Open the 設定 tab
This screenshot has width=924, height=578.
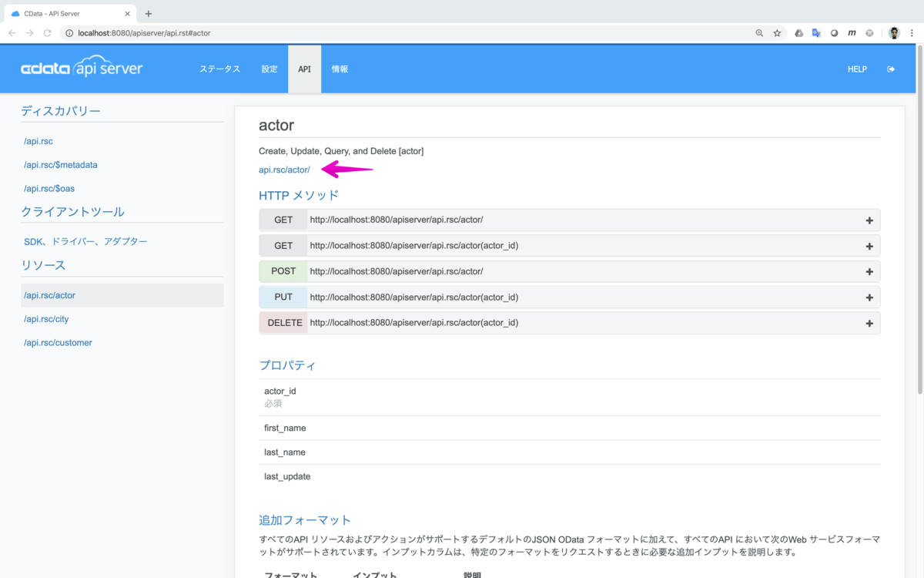coord(269,69)
